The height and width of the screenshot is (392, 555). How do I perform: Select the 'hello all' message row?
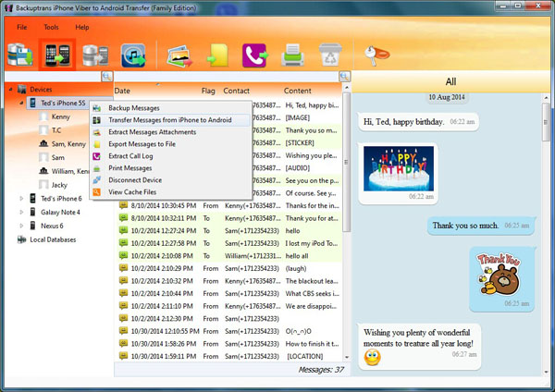229,256
